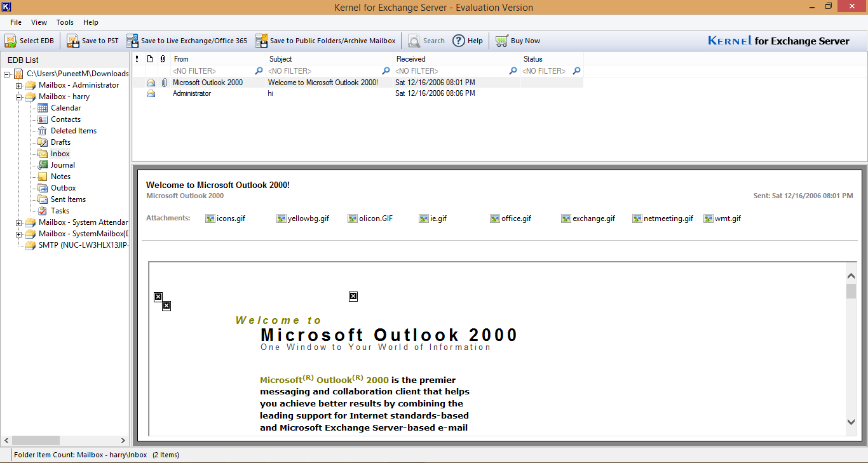The height and width of the screenshot is (463, 868).
Task: Select the Outbox folder icon
Action: (x=43, y=188)
